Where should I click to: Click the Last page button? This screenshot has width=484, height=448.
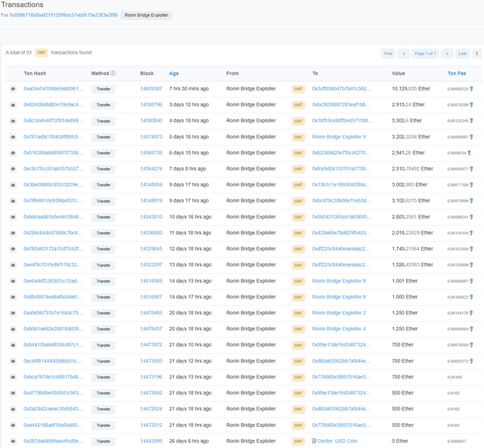[x=462, y=54]
